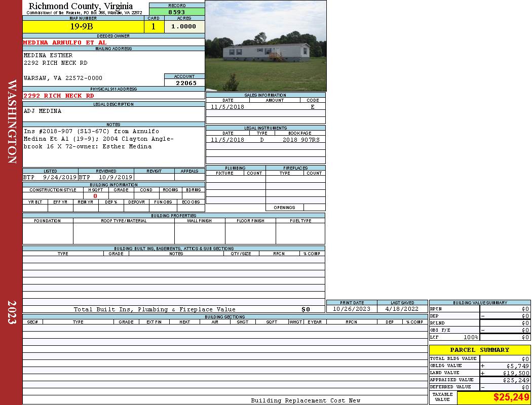Click the listed date 9/24/2019

point(60,177)
